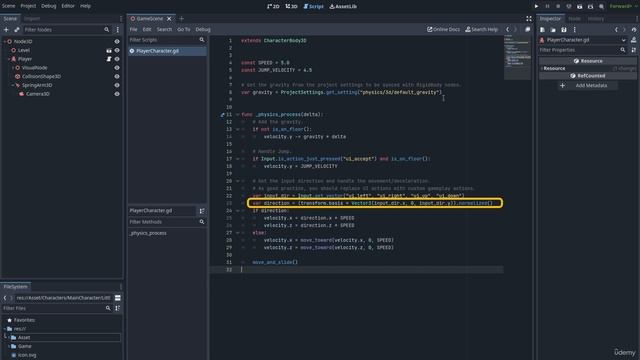The image size is (640, 360).
Task: Stop the running project
Action: 558,6
